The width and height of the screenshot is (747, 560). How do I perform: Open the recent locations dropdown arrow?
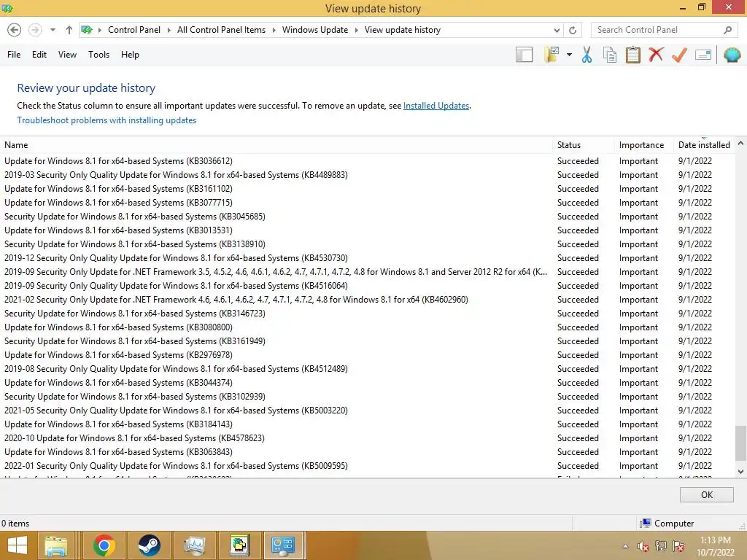tap(53, 30)
